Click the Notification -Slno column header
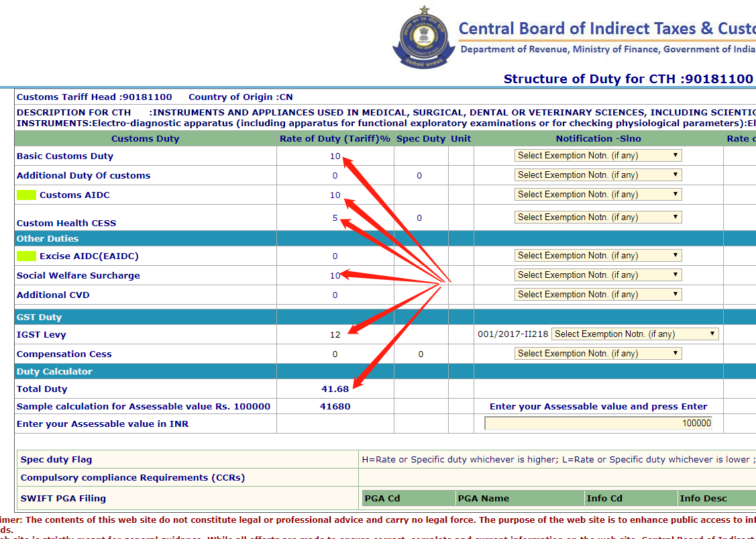Viewport: 756px width, 539px height. tap(598, 138)
